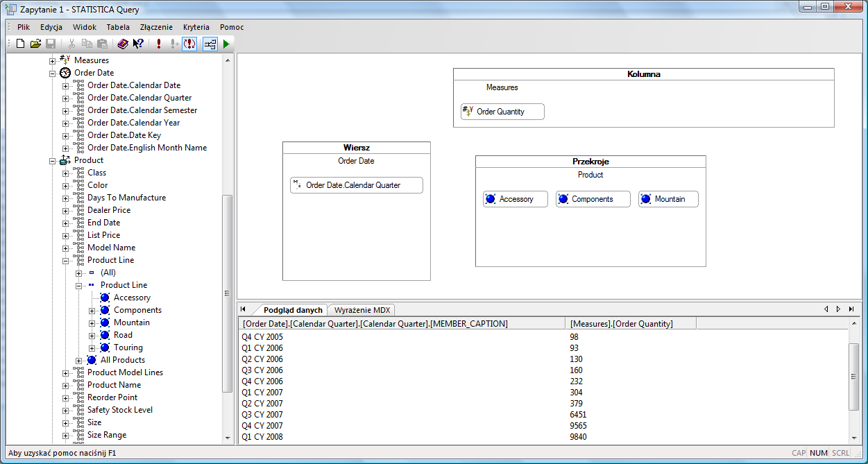
Task: Expand Order Date.Calendar Year node
Action: click(x=66, y=123)
